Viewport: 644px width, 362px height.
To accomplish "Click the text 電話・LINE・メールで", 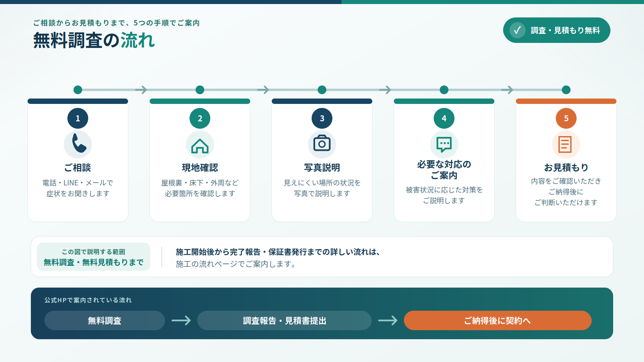I will [x=78, y=183].
